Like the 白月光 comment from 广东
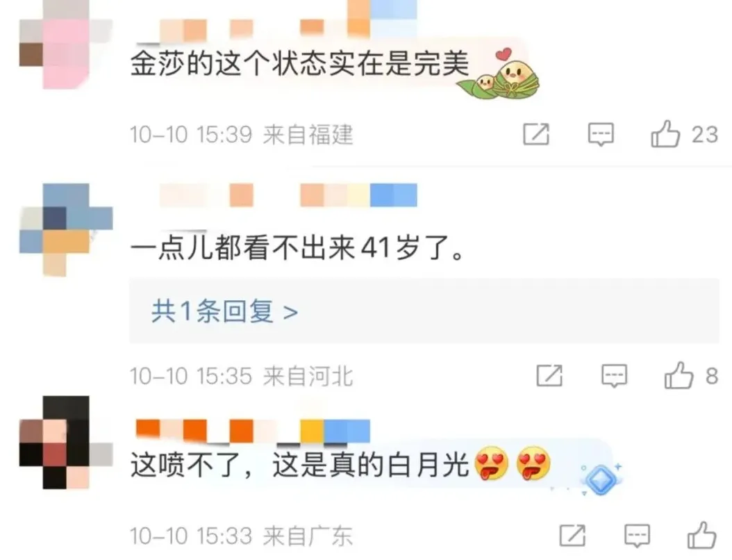The image size is (732, 560). [x=701, y=535]
